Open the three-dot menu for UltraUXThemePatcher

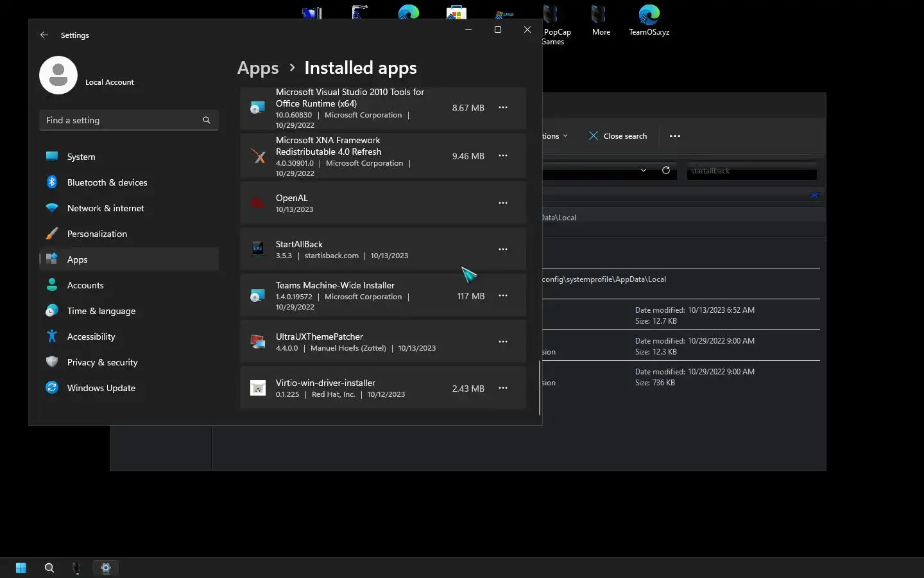point(503,342)
